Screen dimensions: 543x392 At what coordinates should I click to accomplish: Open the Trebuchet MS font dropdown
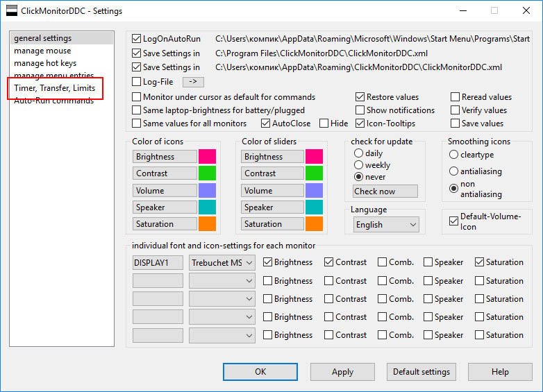222,262
